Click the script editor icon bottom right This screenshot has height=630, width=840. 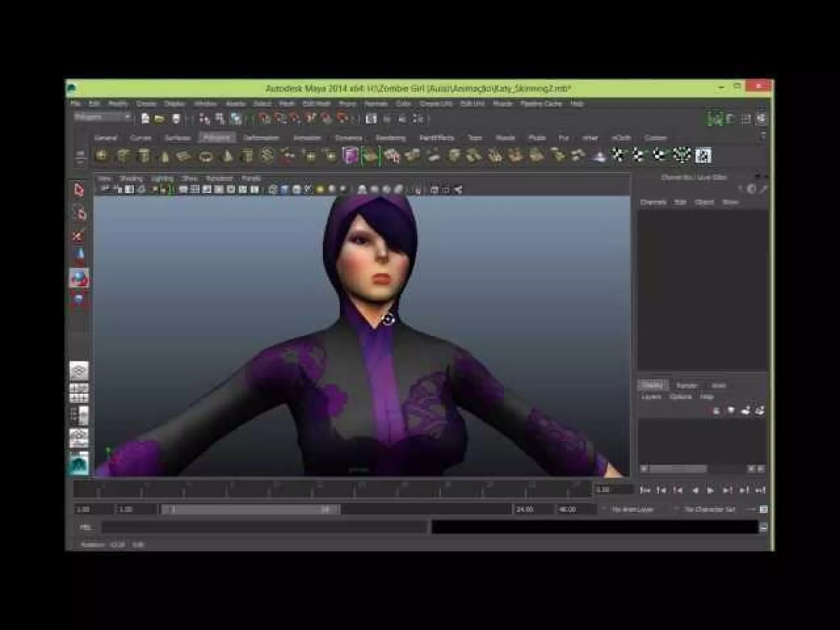click(x=763, y=528)
